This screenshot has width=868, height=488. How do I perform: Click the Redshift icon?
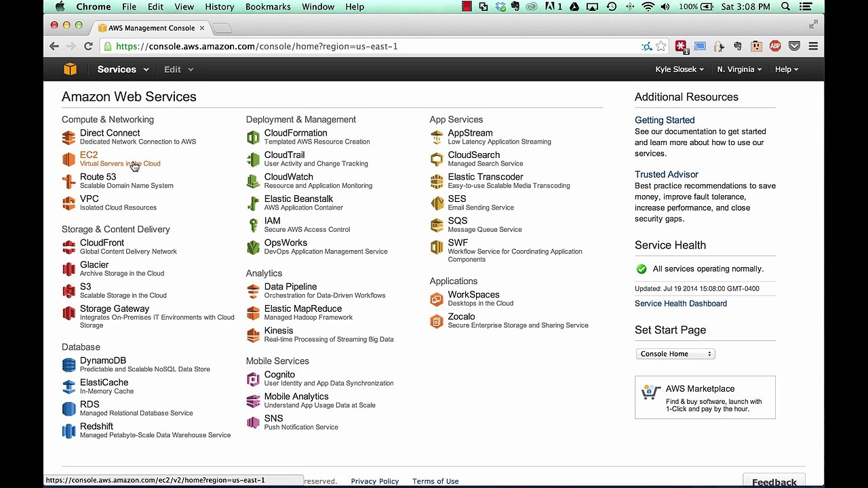tap(68, 431)
